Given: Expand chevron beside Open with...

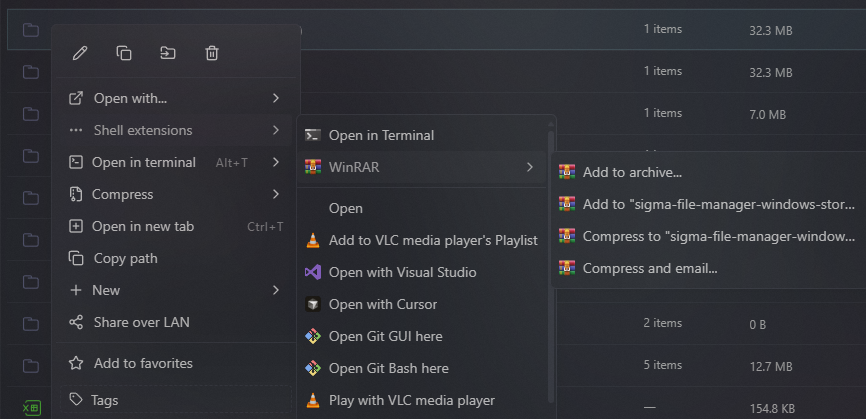Looking at the screenshot, I should (x=276, y=98).
